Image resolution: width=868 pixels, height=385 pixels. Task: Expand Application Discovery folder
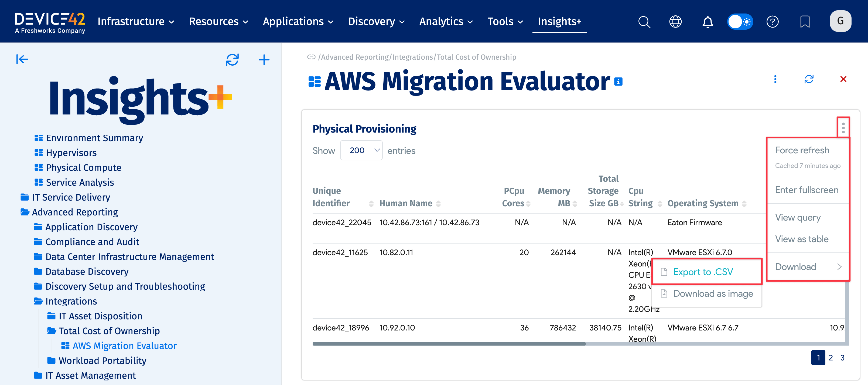point(86,227)
